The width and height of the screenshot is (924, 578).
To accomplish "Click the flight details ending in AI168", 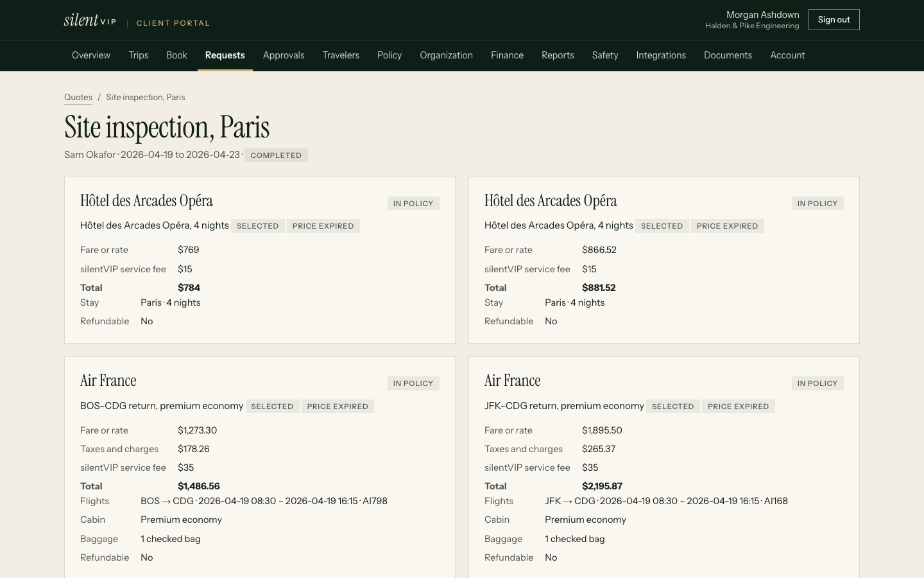I will (x=666, y=501).
